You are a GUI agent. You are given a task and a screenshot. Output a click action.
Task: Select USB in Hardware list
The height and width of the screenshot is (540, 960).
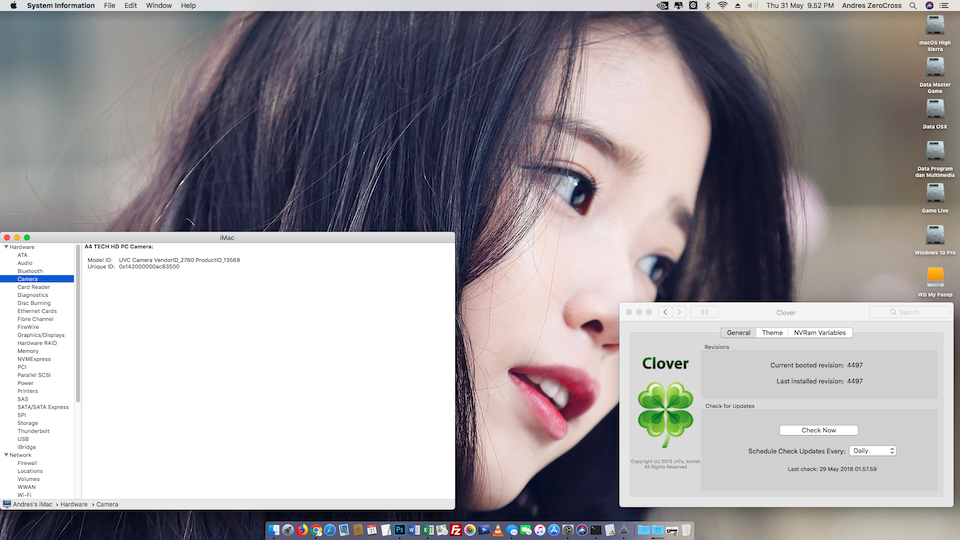point(23,439)
